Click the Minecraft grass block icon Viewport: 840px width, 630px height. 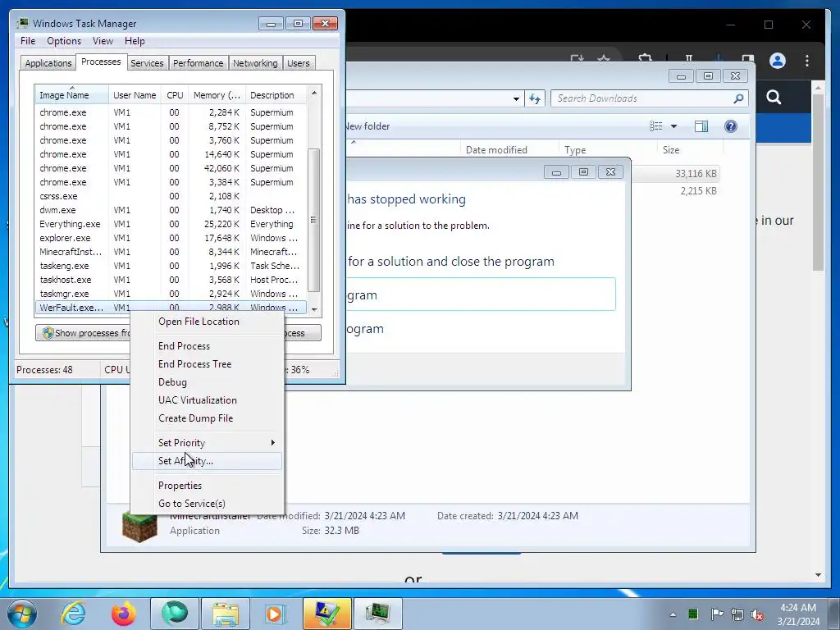139,527
